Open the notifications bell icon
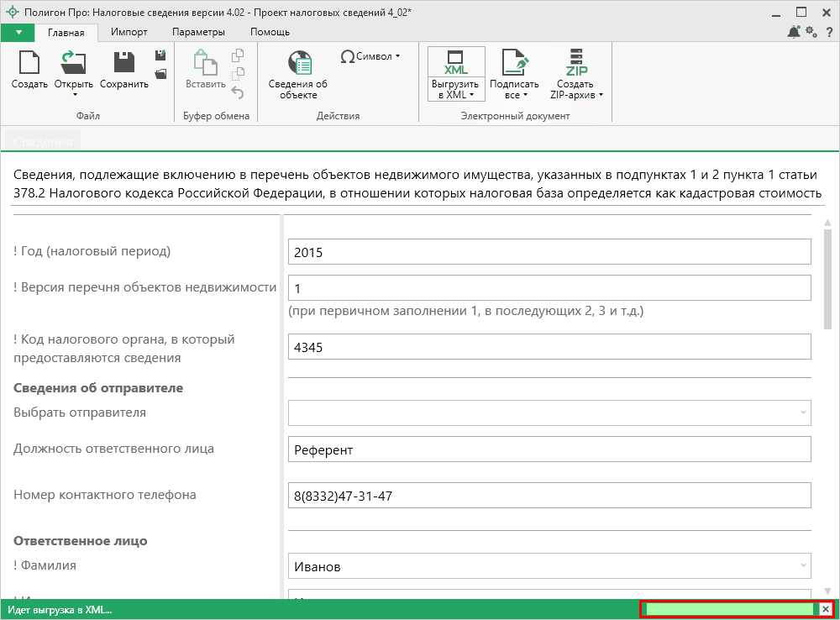Image resolution: width=840 pixels, height=620 pixels. coord(794,32)
